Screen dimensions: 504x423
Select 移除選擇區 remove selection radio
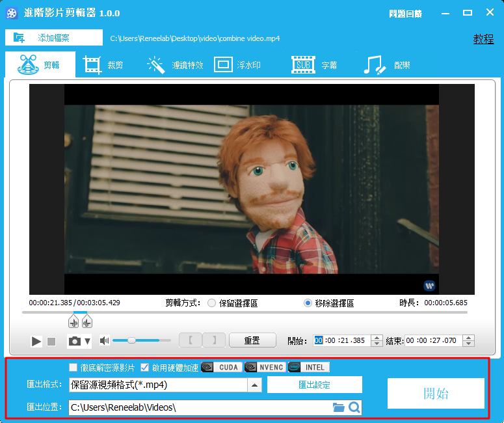click(x=308, y=303)
